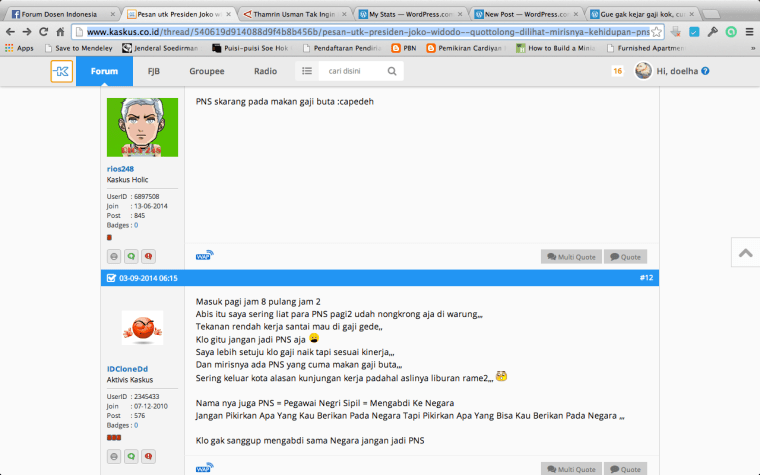Screen dimensions: 760x475
Task: Open the Kaskus logo home icon
Action: point(62,71)
